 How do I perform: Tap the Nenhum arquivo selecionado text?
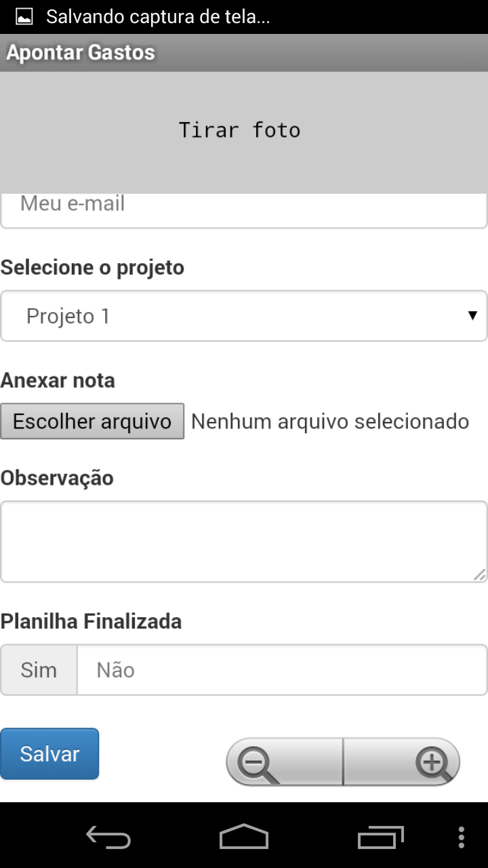330,421
